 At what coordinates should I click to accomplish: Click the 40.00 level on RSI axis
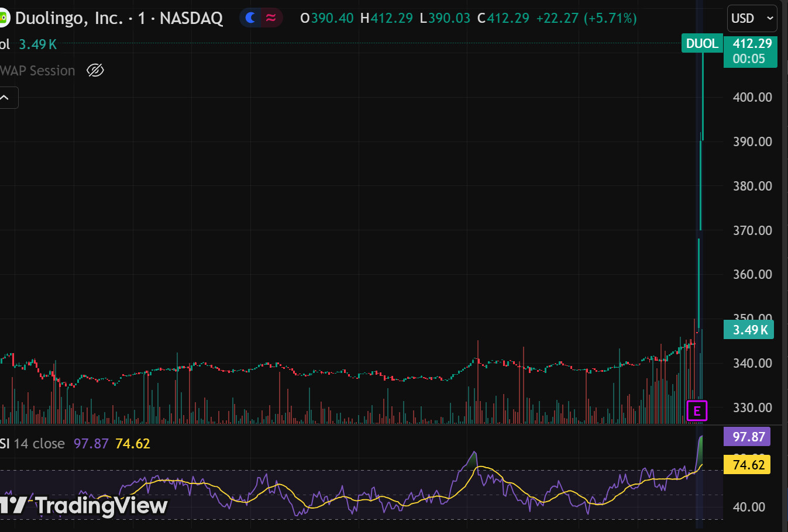[749, 507]
